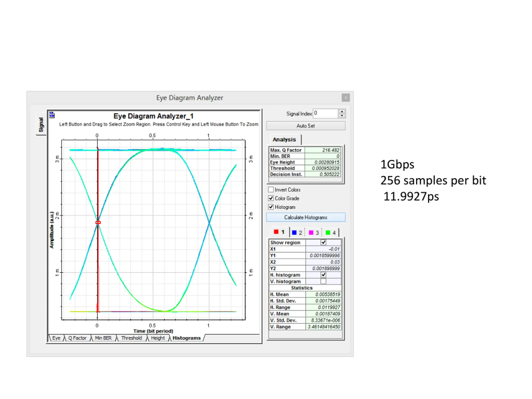Click the X1 value -0.01
This screenshot has height=399, width=532.
[323, 249]
